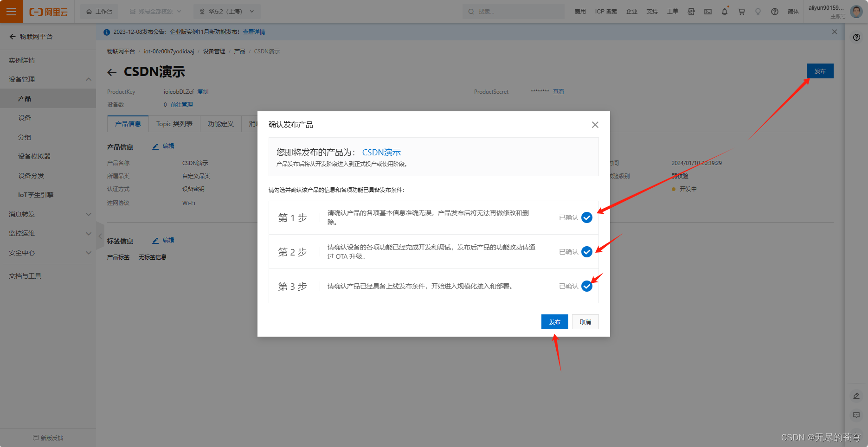Edit 标签信息 with the pencil 编辑

coord(163,240)
